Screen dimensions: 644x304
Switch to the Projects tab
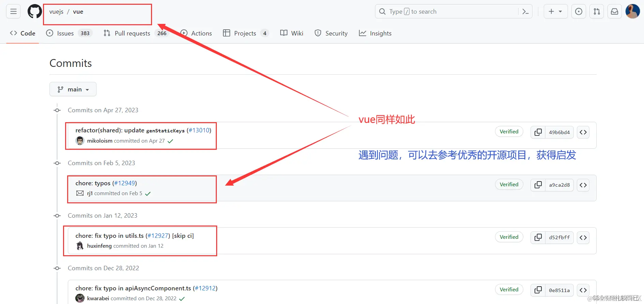pos(245,33)
